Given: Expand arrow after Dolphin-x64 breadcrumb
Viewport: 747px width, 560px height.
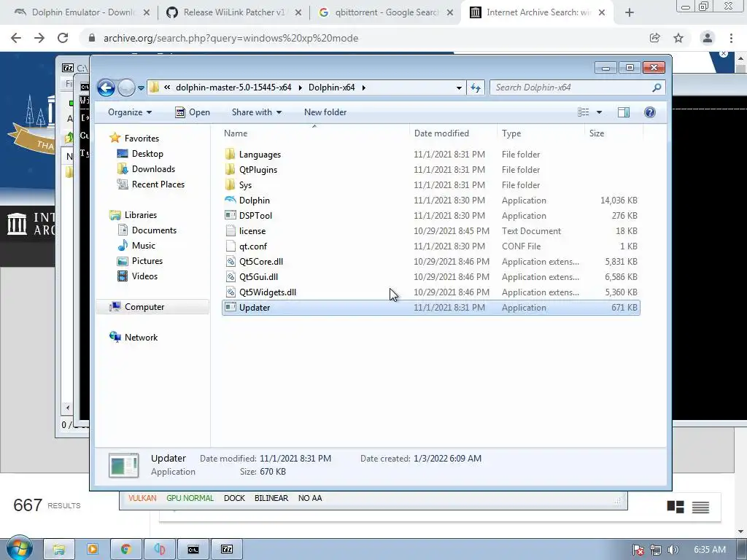Looking at the screenshot, I should click(x=363, y=87).
